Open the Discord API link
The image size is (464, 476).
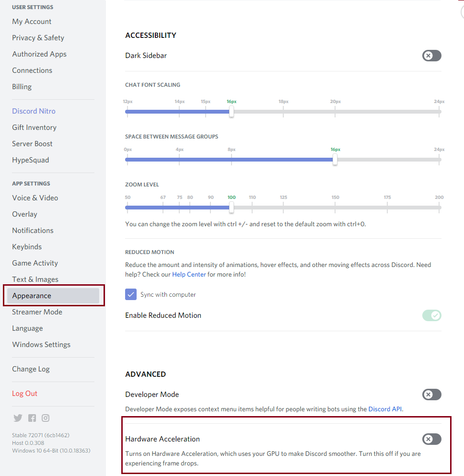point(385,409)
